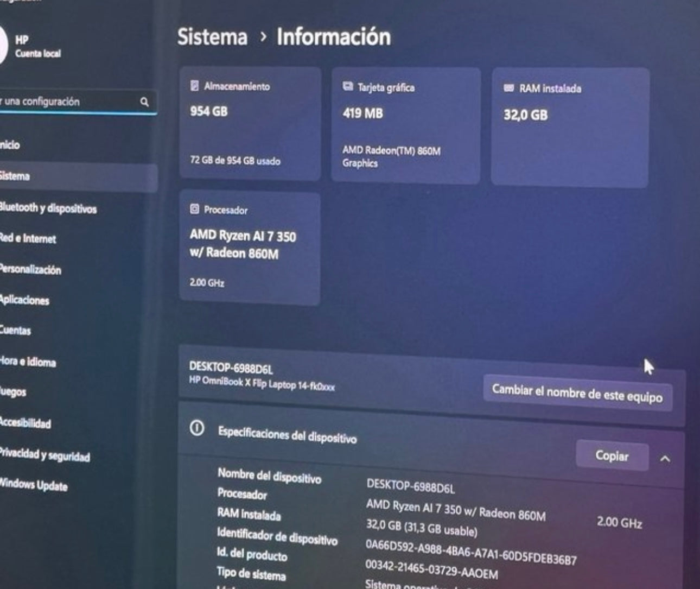Click the search magnifier icon

[144, 102]
